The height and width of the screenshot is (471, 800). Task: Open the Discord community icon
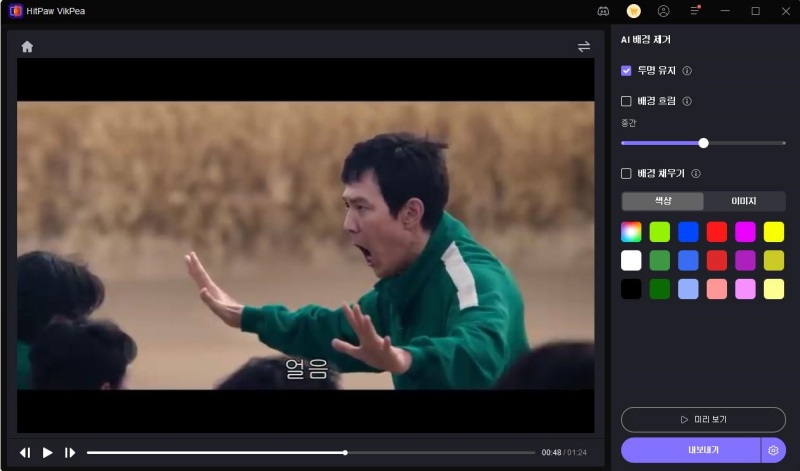point(603,11)
